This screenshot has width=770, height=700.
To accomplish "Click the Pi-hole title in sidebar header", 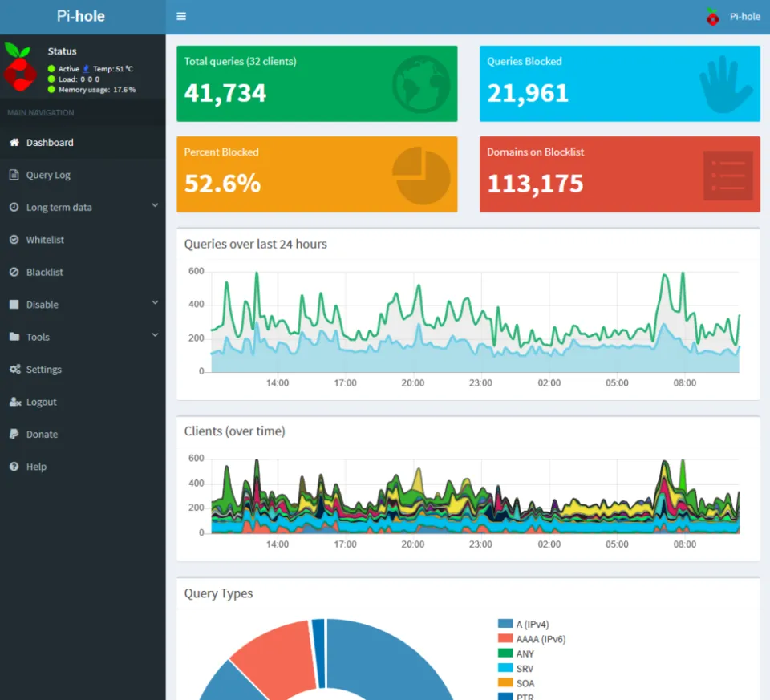I will (x=80, y=16).
